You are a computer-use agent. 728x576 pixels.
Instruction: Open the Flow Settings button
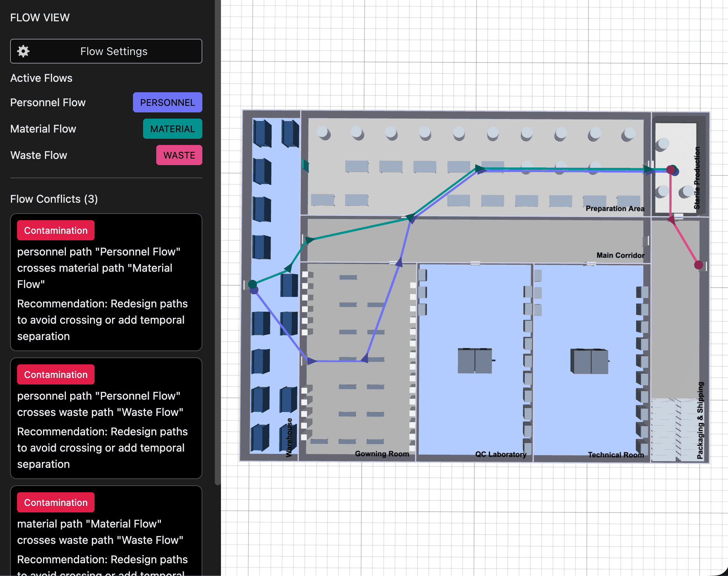point(106,51)
